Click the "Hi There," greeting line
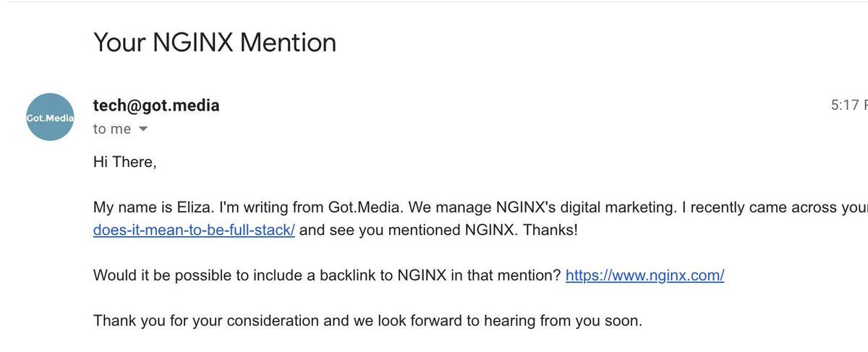Screen dimensions: 868x352 (124, 162)
